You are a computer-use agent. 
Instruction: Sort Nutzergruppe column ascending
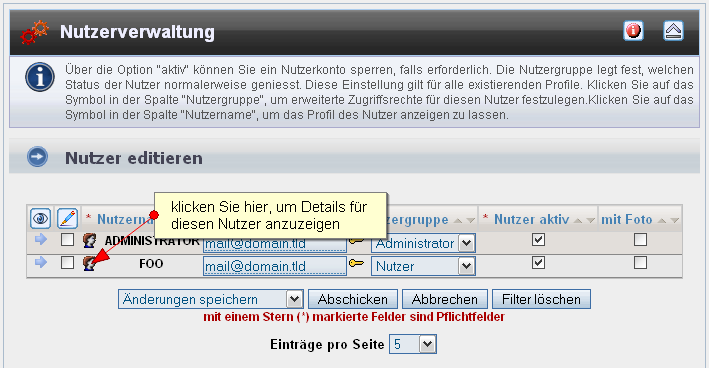point(458,221)
